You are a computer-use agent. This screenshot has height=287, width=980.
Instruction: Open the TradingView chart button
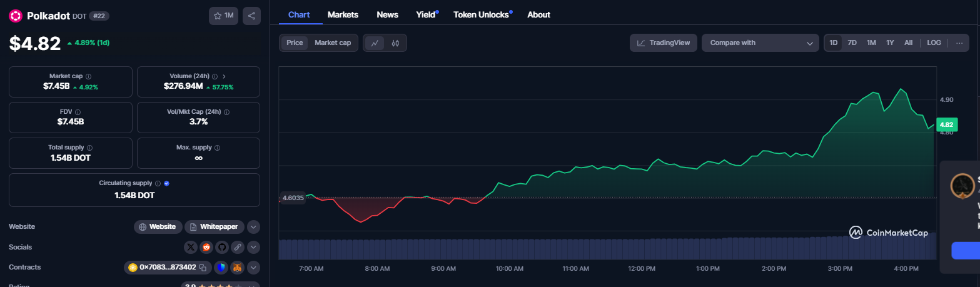click(663, 43)
